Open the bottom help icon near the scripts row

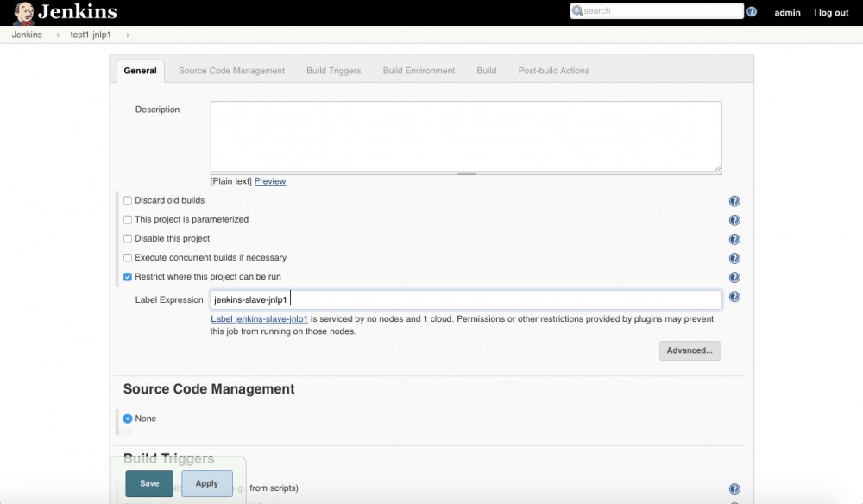tap(734, 488)
